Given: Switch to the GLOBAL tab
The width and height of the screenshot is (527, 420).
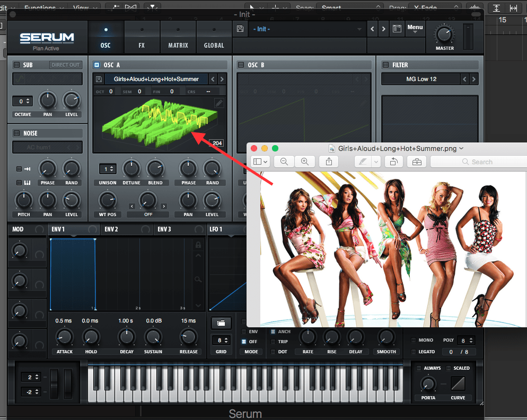Looking at the screenshot, I should click(214, 38).
